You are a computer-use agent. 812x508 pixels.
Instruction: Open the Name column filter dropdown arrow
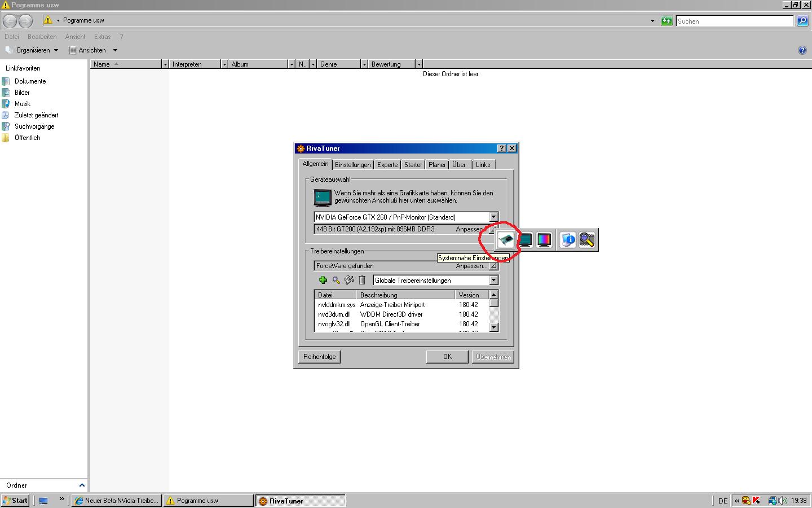click(165, 64)
